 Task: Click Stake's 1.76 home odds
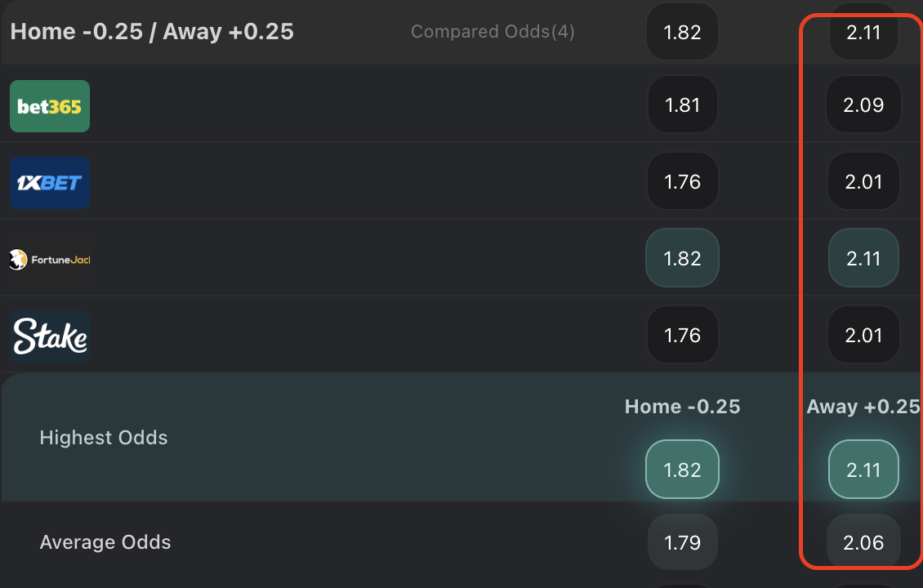pyautogui.click(x=682, y=334)
